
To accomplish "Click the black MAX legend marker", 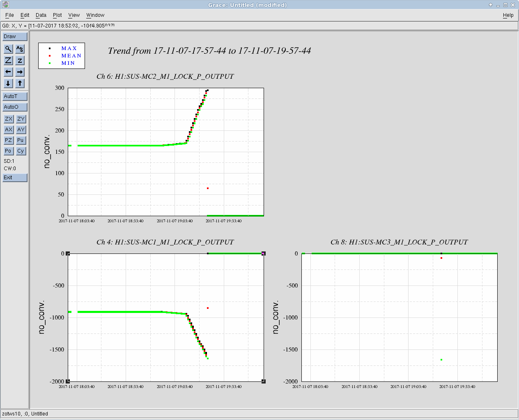I will (x=50, y=48).
